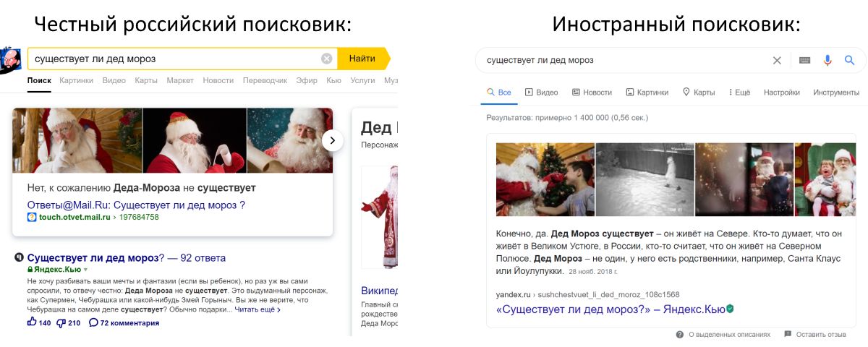The width and height of the screenshot is (868, 347).
Task: Switch to Картинки tab in Yandex
Action: [77, 80]
